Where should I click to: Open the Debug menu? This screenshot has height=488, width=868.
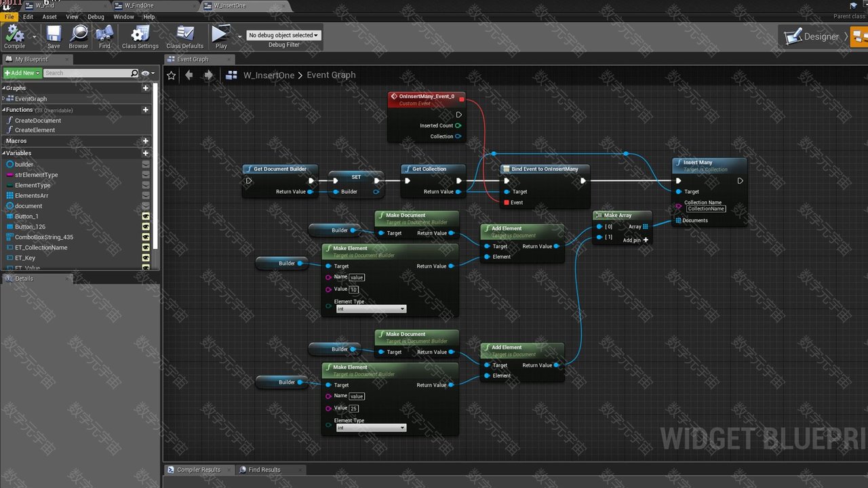pos(96,16)
